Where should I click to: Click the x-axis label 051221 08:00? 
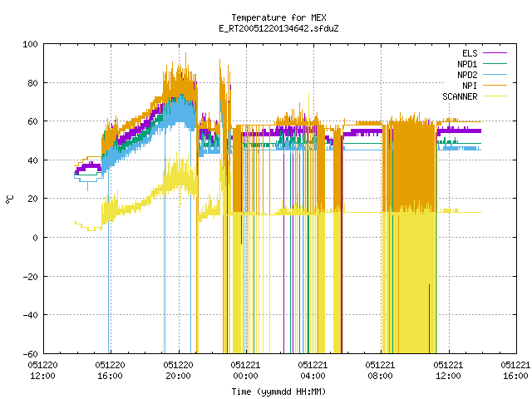click(381, 371)
